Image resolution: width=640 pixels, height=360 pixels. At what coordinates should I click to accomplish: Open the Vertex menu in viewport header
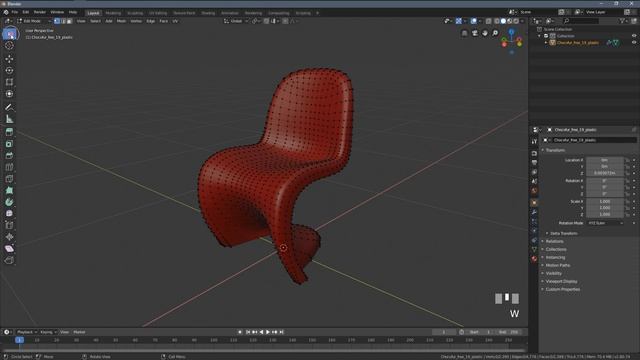click(x=136, y=21)
